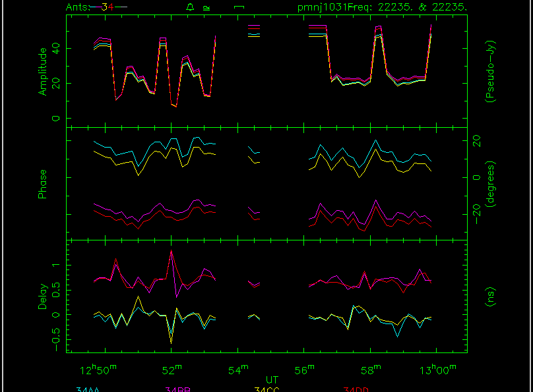Viewport: 533px width, 392px height.
Task: Click the Delay axis label
Action: [43, 296]
